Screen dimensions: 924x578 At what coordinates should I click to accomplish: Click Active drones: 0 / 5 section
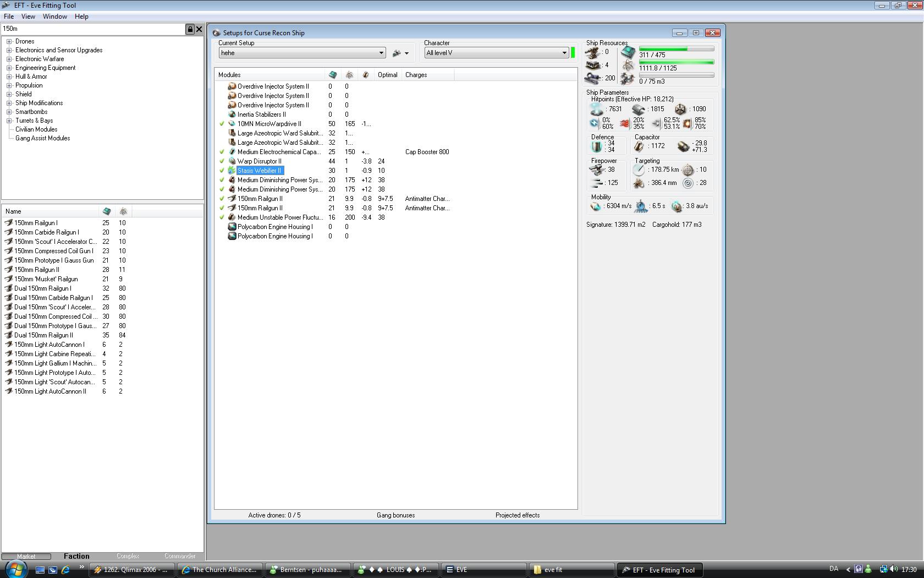[274, 515]
